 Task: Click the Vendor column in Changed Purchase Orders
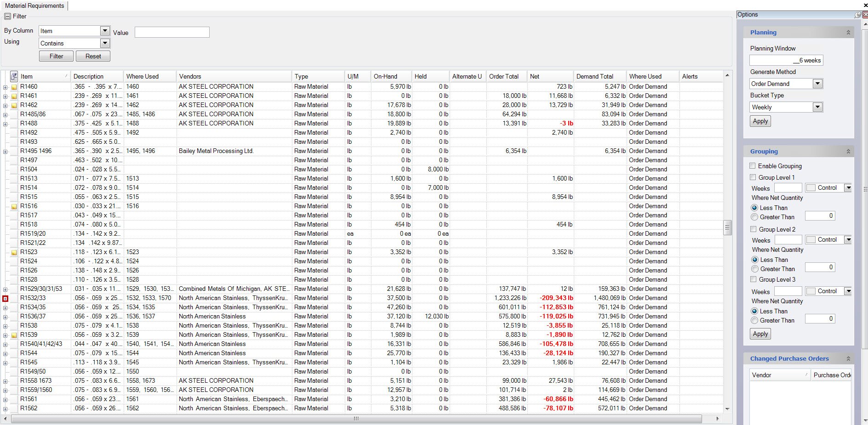[x=780, y=375]
